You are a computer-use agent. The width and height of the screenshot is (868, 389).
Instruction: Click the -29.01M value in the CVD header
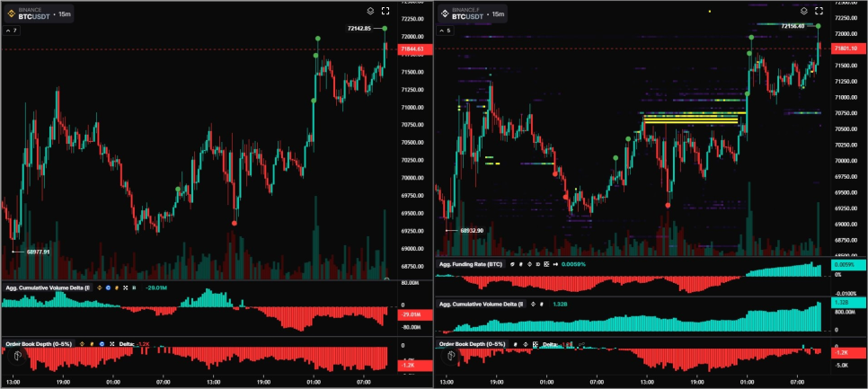coord(156,287)
